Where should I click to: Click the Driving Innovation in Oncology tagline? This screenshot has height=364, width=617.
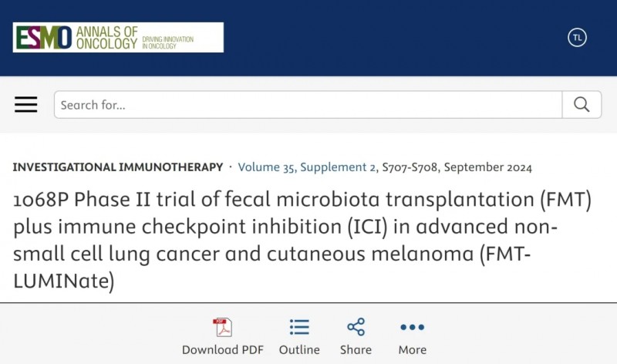[x=167, y=42]
